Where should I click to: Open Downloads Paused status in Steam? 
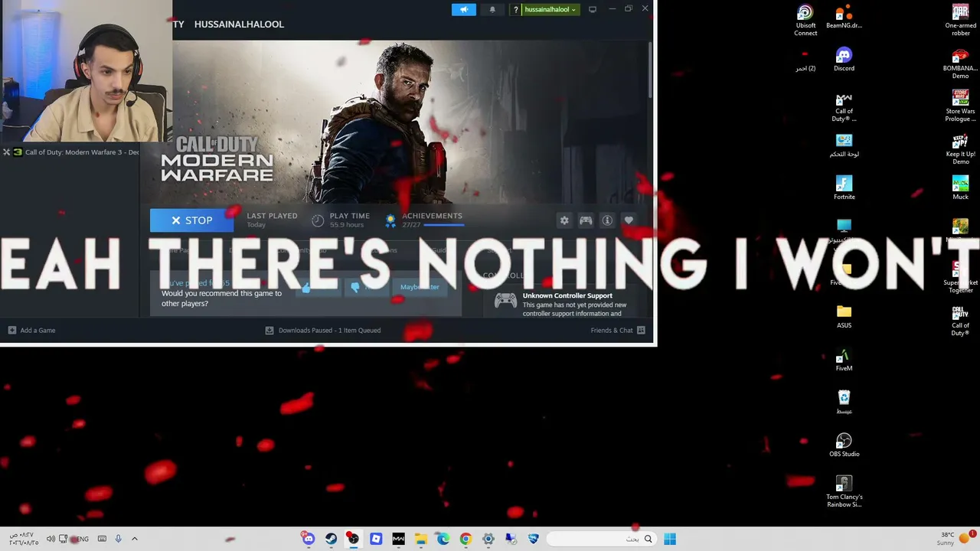click(322, 330)
